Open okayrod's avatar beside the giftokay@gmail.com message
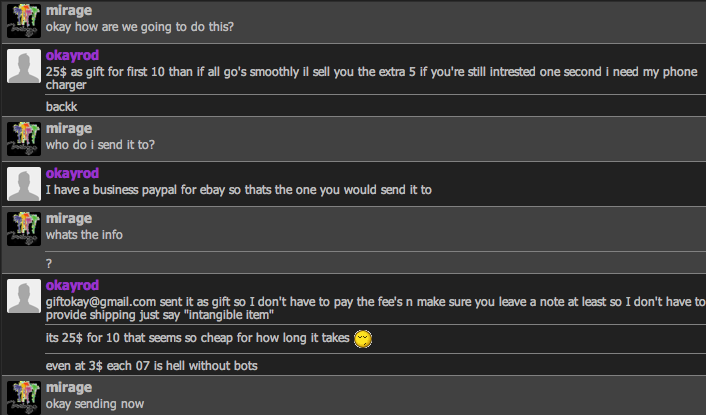The height and width of the screenshot is (415, 706). coord(23,298)
